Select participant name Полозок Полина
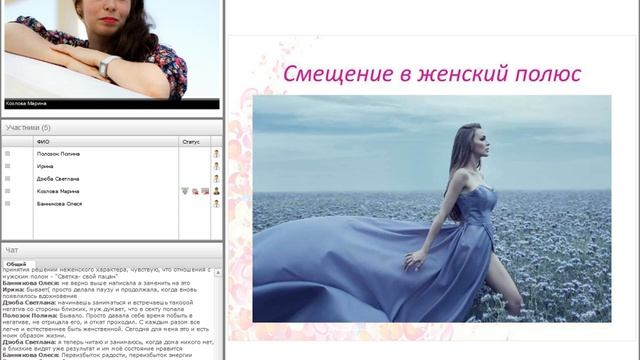Image resolution: width=640 pixels, height=360 pixels. (58, 154)
